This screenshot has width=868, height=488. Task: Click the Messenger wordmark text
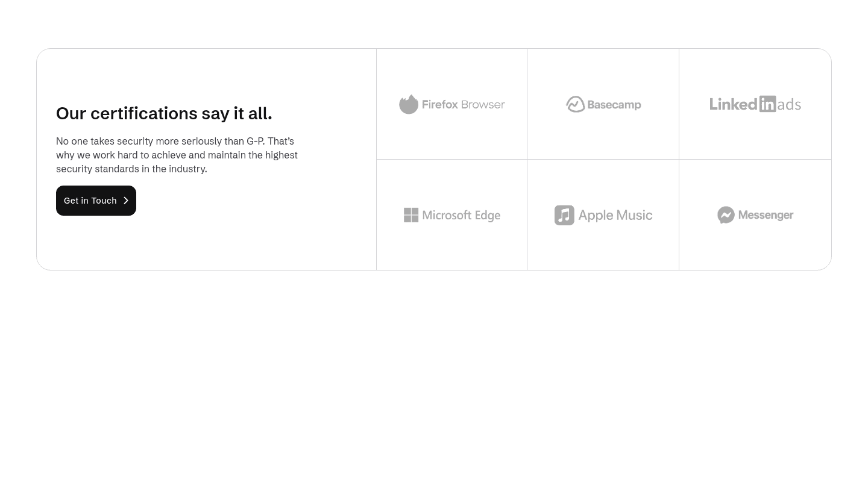(766, 215)
